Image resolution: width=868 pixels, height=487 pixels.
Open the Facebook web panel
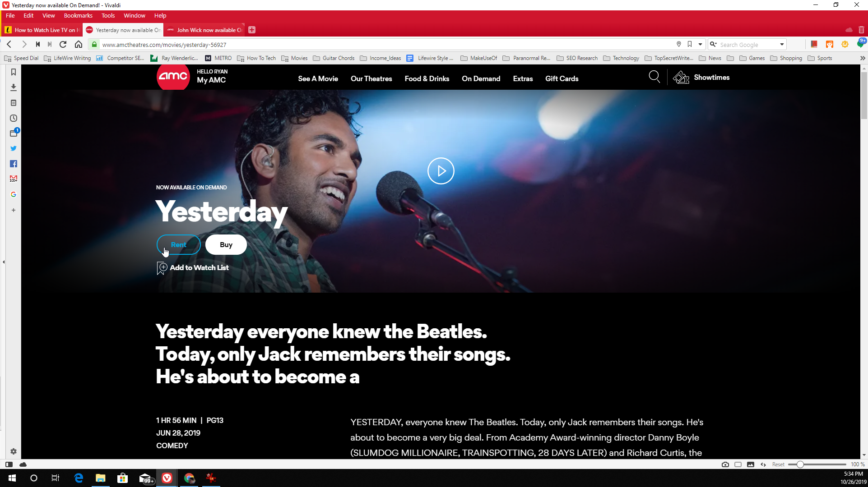(x=14, y=164)
